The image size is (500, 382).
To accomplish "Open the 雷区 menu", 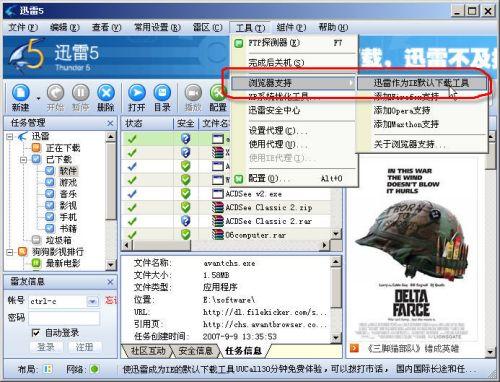I will pos(208,27).
